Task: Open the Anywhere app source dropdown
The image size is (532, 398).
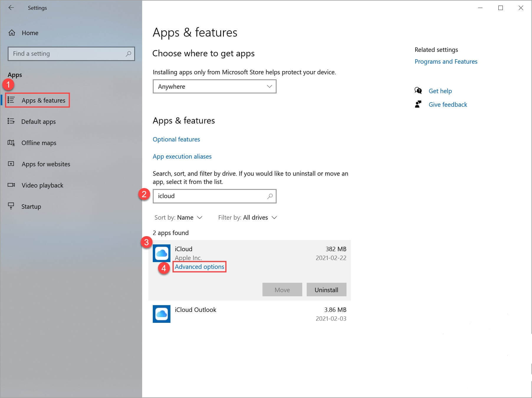Action: tap(214, 86)
